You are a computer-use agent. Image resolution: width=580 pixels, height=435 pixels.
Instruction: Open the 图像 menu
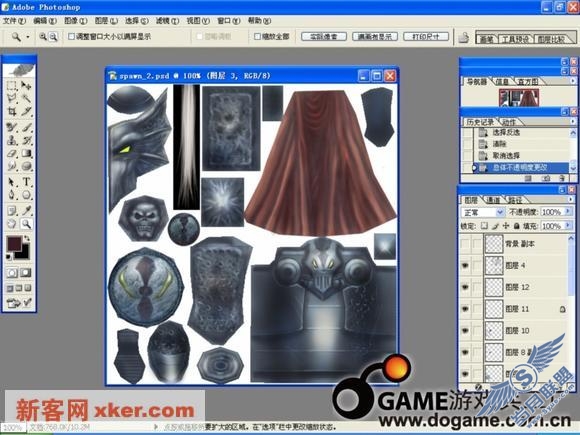[75, 21]
